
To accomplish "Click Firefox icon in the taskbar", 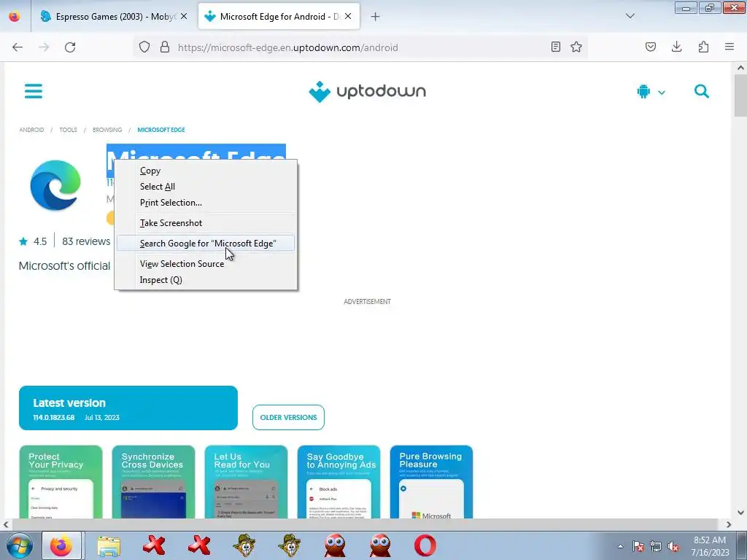I will pyautogui.click(x=61, y=545).
